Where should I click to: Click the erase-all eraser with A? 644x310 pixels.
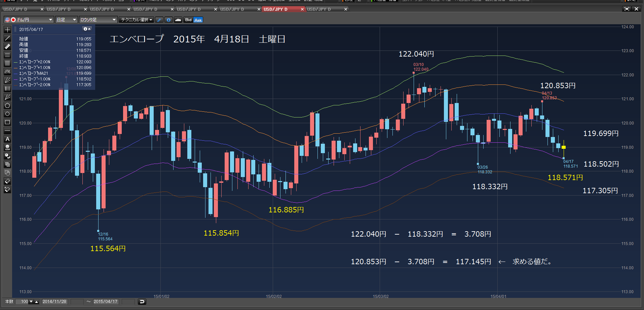point(7,190)
